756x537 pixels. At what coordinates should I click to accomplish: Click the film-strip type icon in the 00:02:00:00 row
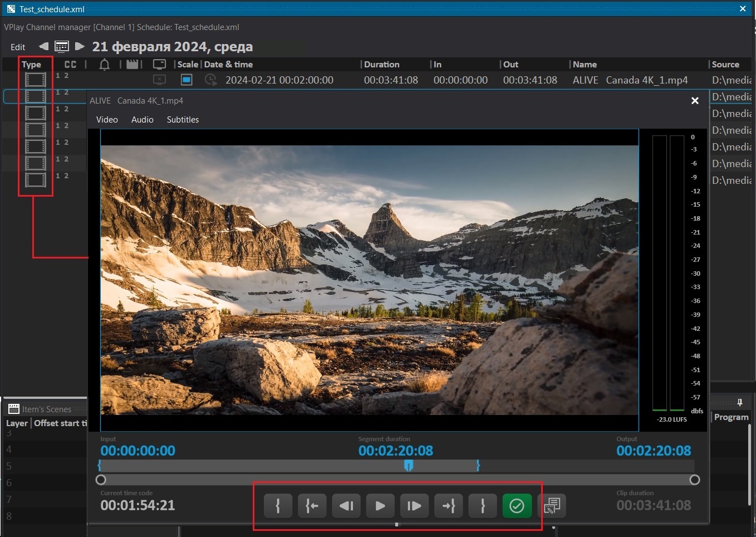pyautogui.click(x=36, y=80)
